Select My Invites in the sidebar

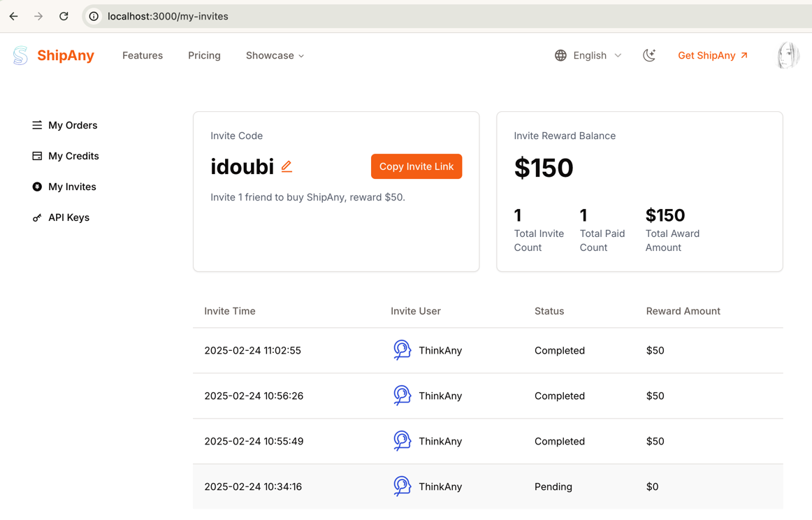click(x=72, y=187)
